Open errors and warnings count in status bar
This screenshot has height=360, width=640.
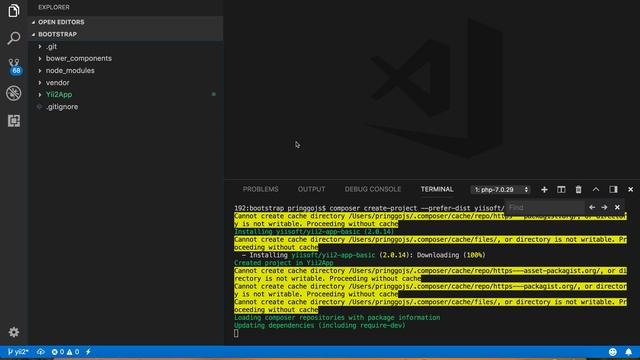point(65,352)
